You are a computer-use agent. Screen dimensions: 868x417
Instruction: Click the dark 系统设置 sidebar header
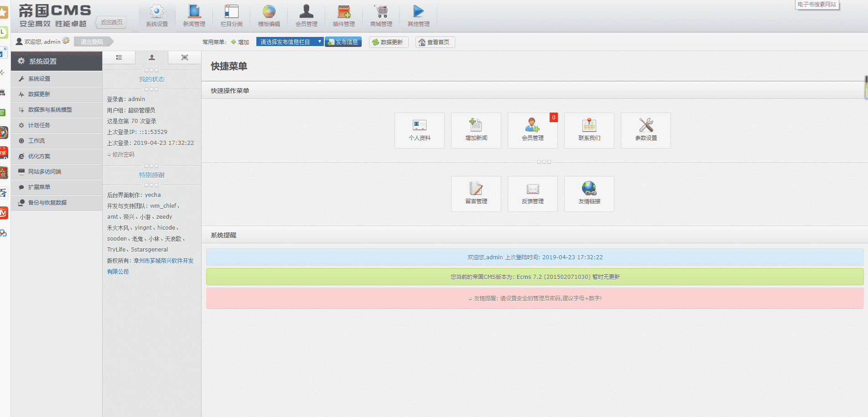coord(57,61)
